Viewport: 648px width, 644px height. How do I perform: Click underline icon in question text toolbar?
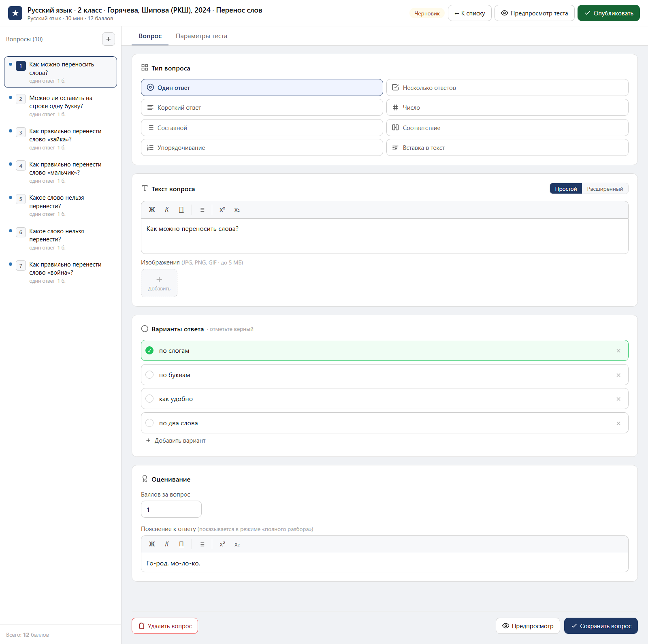point(181,210)
